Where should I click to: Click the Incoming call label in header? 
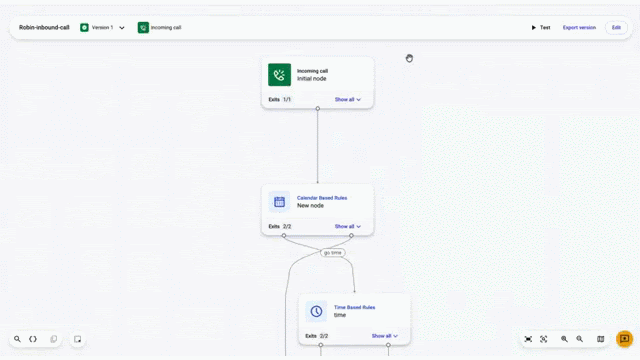pos(166,27)
